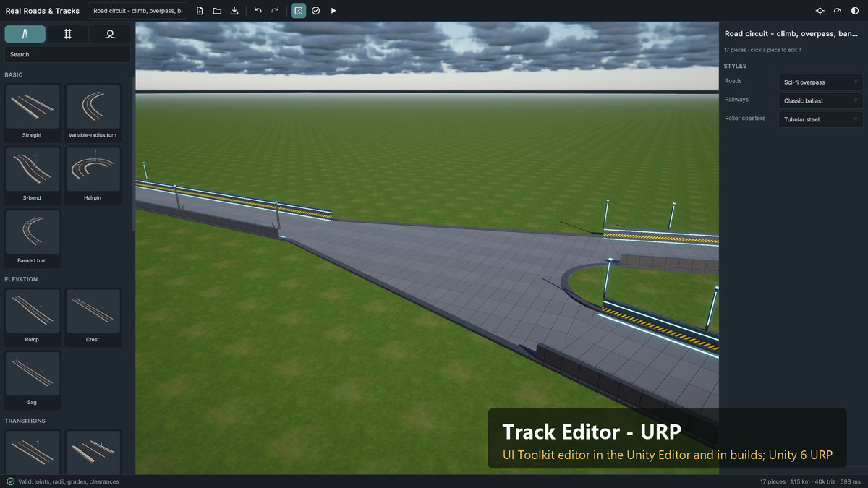Click the TRANSITIONS section header
The height and width of the screenshot is (488, 868).
point(25,421)
